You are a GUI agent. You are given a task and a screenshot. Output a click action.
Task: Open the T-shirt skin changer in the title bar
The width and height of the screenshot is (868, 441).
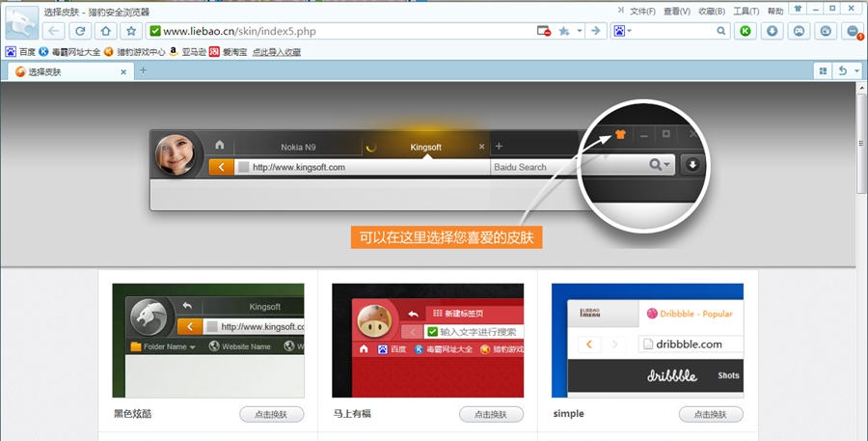(x=798, y=9)
